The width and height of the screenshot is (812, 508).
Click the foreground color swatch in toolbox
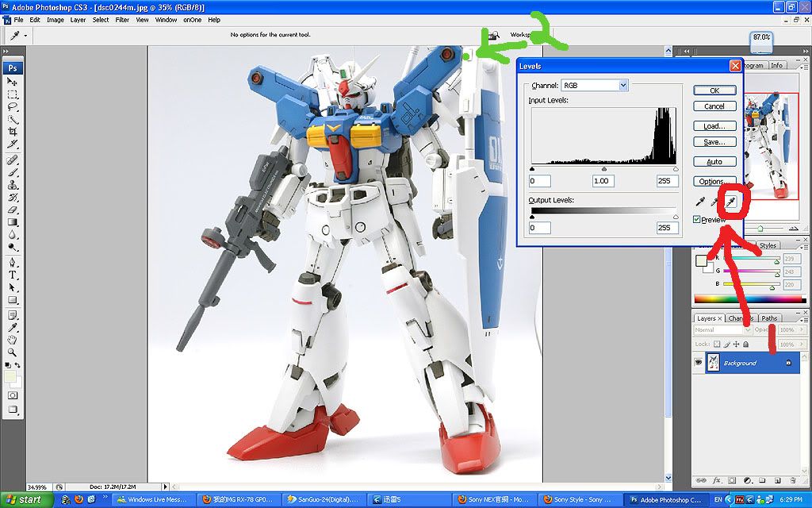click(10, 376)
